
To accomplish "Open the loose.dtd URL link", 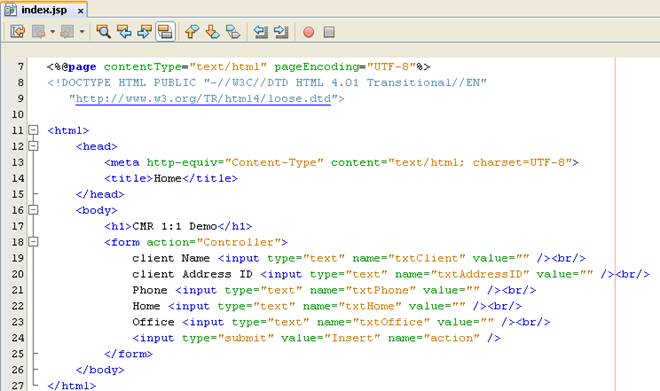I will pos(203,99).
